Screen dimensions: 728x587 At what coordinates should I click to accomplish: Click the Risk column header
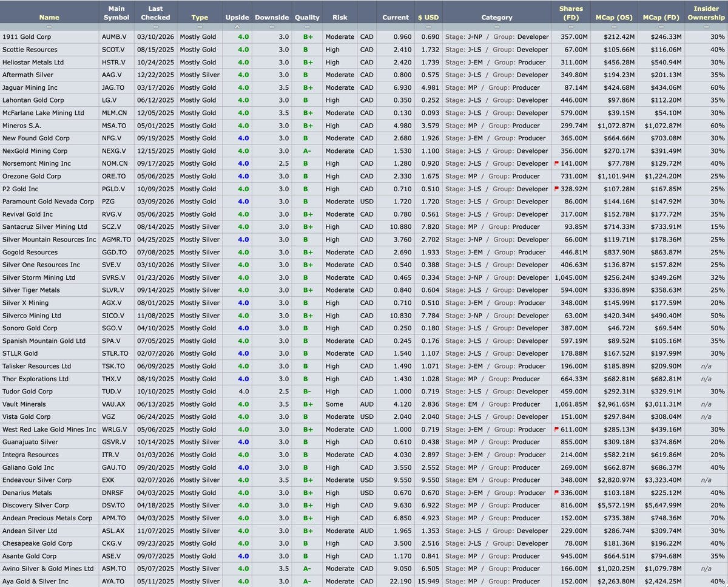340,18
